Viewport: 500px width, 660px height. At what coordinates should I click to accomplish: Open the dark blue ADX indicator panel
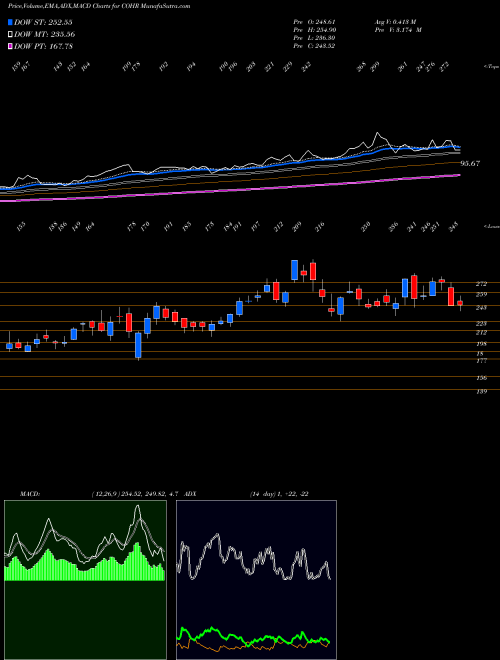click(256, 580)
